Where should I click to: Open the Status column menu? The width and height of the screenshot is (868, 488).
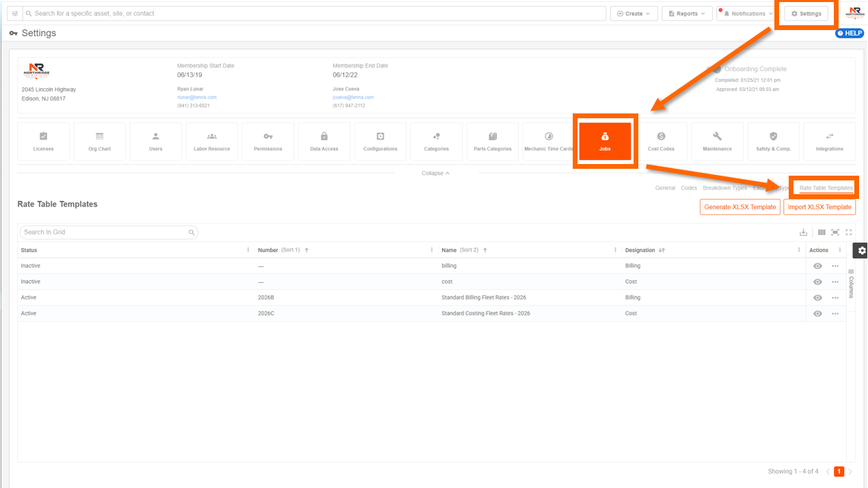tap(247, 250)
